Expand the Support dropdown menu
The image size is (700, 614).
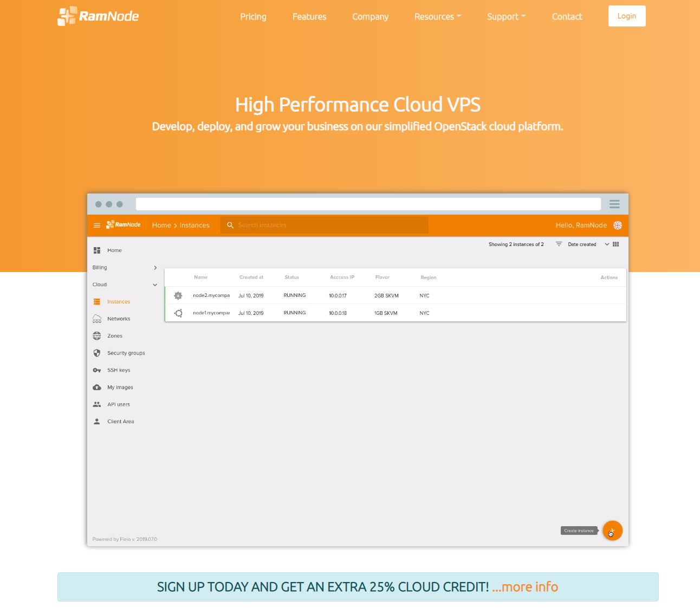coord(506,17)
